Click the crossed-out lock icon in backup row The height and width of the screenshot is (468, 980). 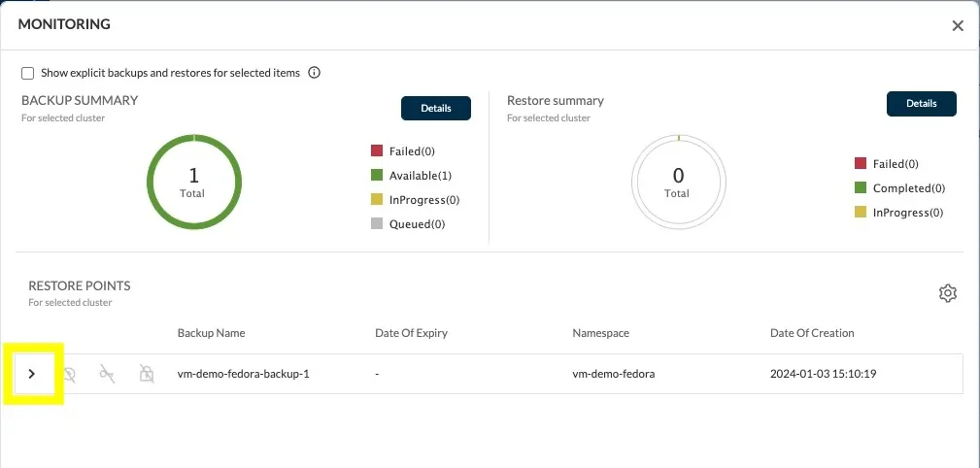(147, 374)
